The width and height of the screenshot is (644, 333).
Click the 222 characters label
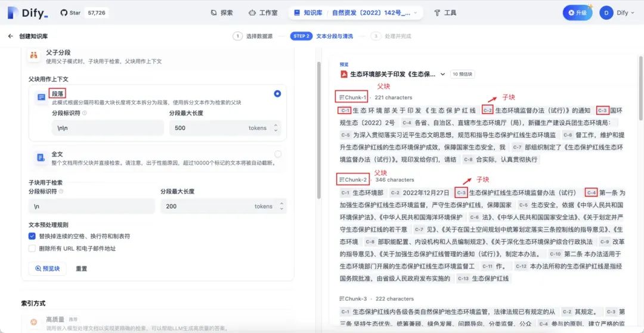click(x=394, y=298)
